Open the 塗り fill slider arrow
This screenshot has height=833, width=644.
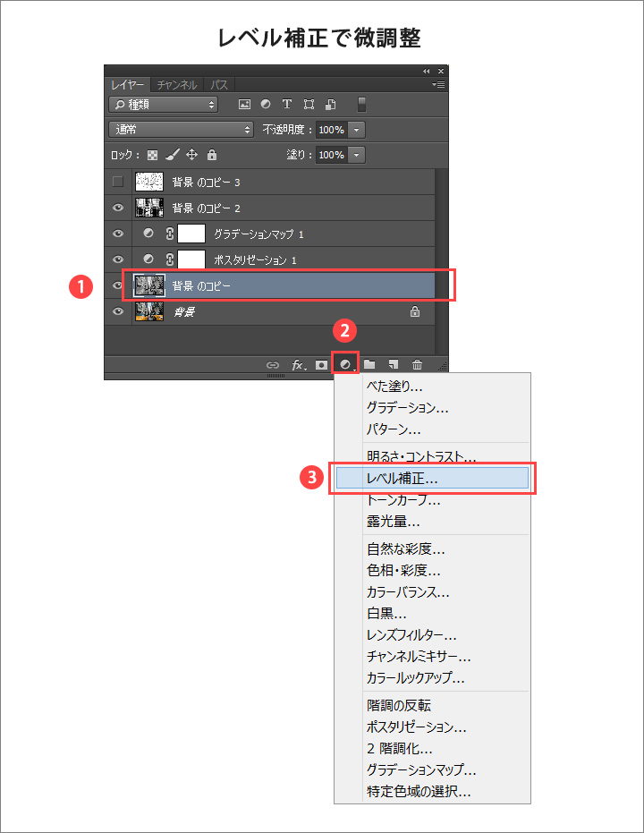pyautogui.click(x=357, y=155)
